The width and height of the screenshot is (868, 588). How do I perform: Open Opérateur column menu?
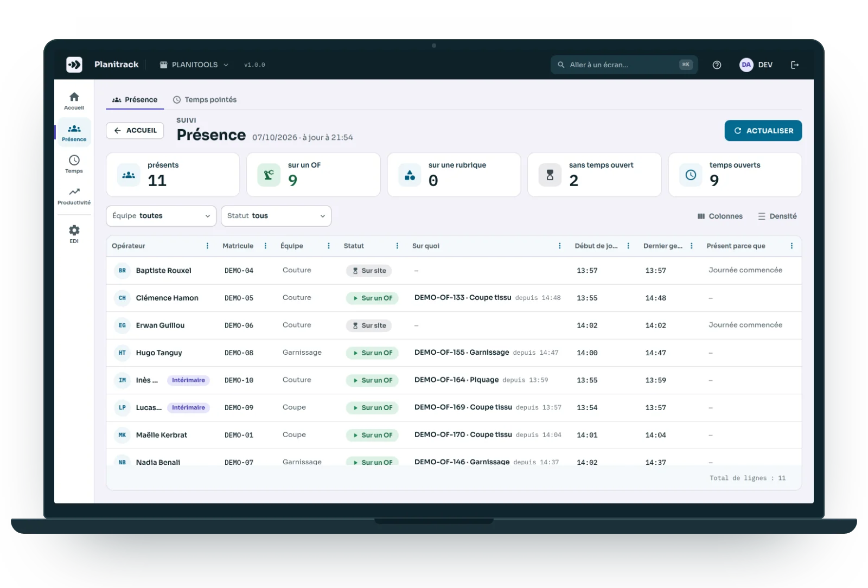(207, 246)
